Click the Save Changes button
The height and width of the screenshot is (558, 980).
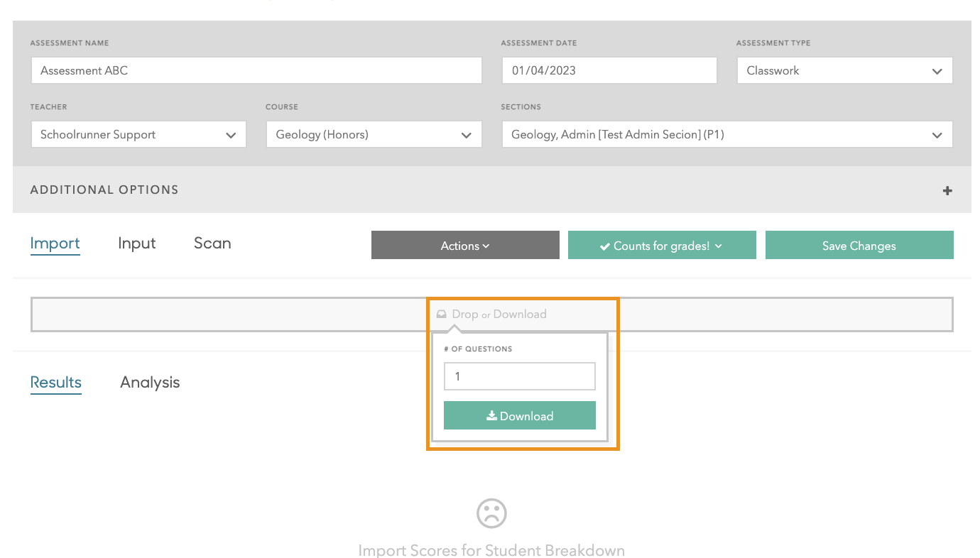859,246
